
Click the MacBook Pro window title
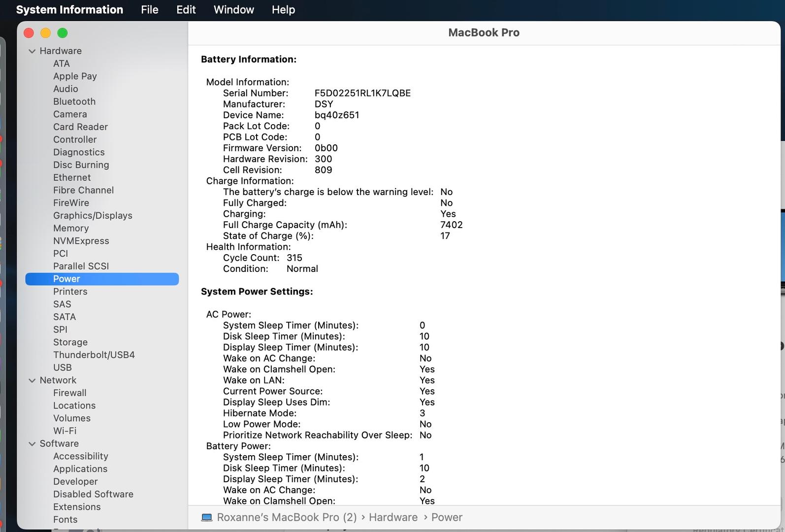pos(484,33)
